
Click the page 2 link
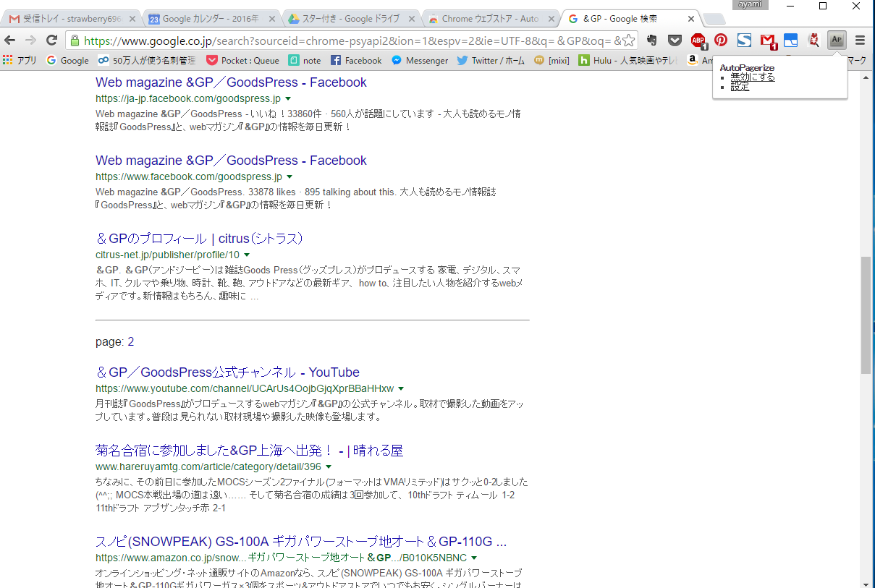click(131, 342)
